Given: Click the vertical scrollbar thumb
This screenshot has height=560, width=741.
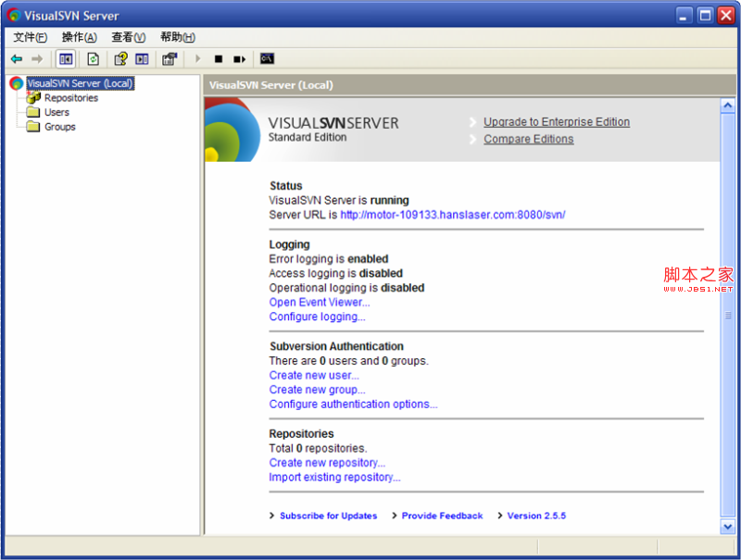Looking at the screenshot, I should [x=727, y=315].
